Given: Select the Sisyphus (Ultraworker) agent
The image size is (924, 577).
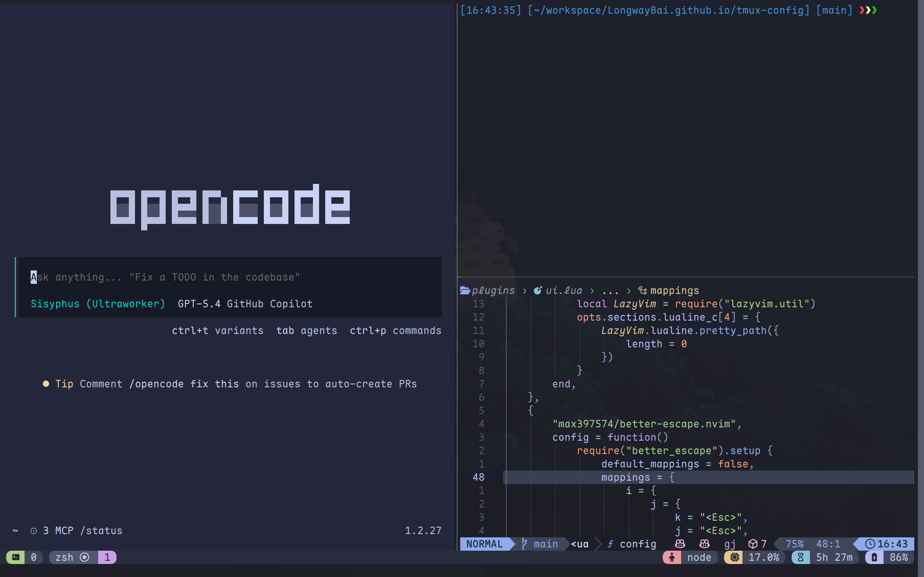Looking at the screenshot, I should (x=98, y=304).
